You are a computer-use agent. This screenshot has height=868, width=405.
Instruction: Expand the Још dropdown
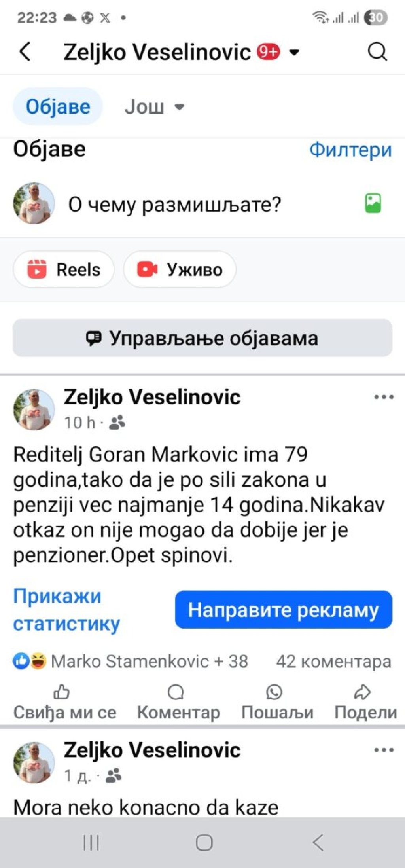click(x=154, y=107)
